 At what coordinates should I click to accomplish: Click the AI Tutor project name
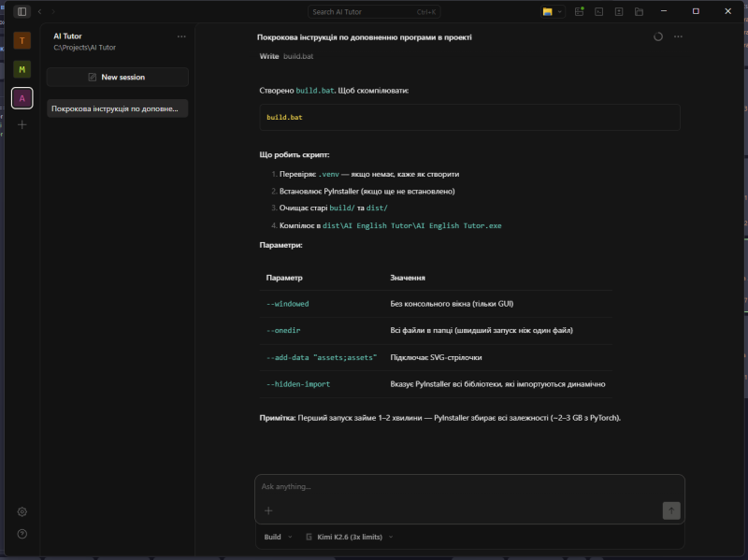67,36
